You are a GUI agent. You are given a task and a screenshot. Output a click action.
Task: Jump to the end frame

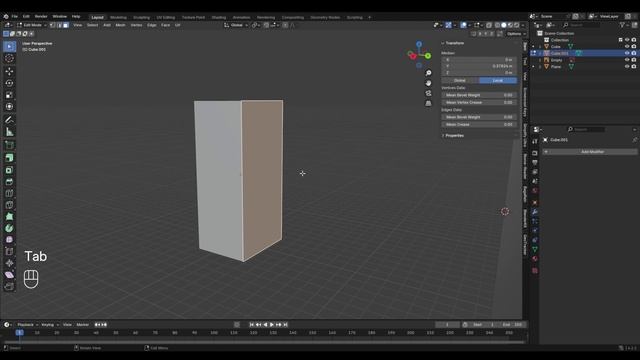[x=286, y=325]
